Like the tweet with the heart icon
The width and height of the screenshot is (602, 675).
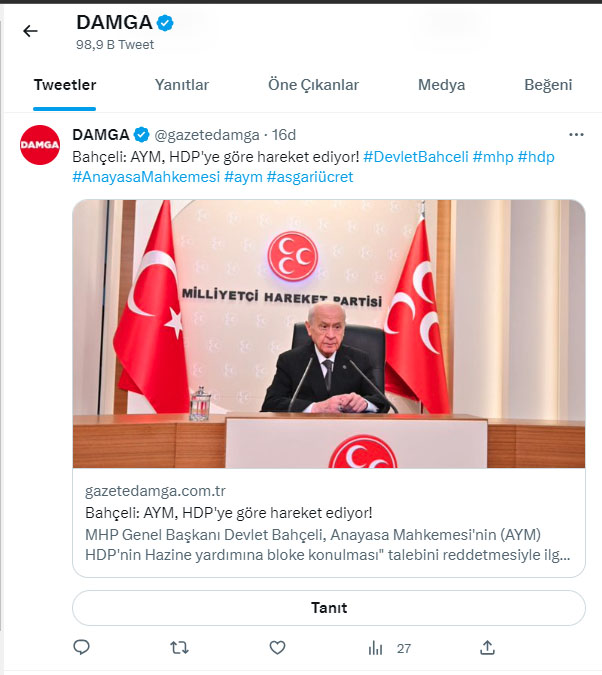tap(278, 648)
